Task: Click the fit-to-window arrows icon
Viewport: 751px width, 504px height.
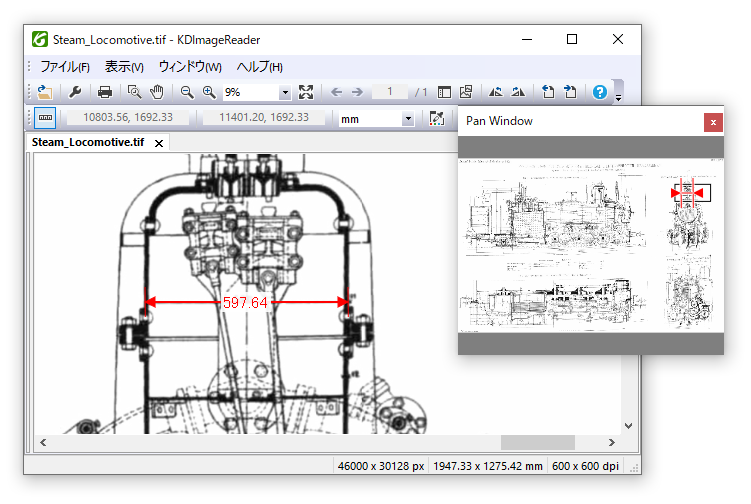Action: point(306,92)
